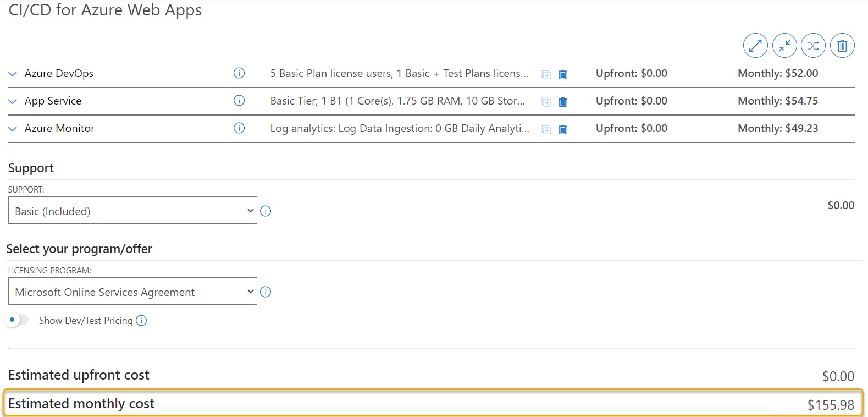The image size is (868, 417).
Task: Click the $155.98 monthly total
Action: tap(831, 405)
